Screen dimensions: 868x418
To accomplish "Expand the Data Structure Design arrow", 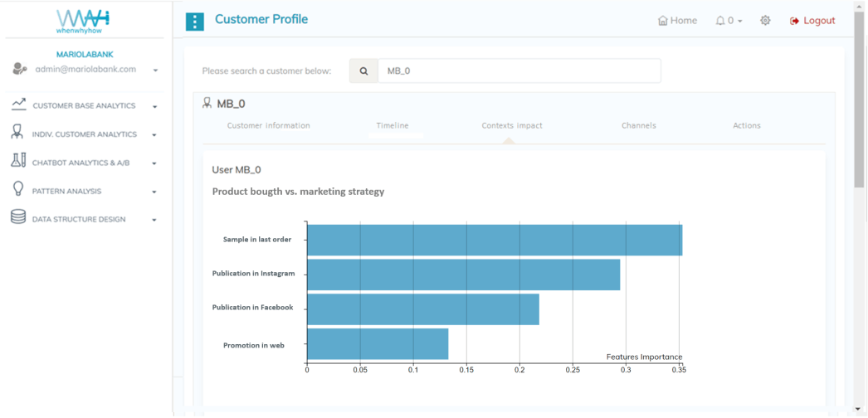I will pyautogui.click(x=154, y=221).
